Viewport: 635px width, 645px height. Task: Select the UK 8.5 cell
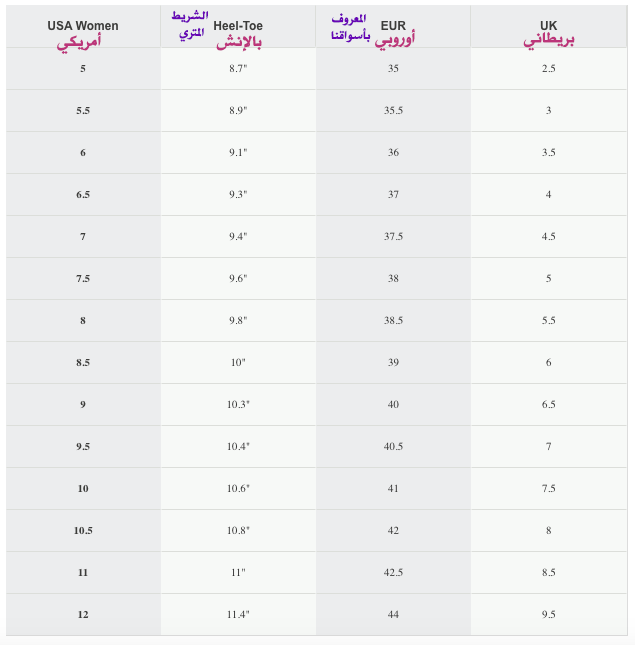(549, 572)
